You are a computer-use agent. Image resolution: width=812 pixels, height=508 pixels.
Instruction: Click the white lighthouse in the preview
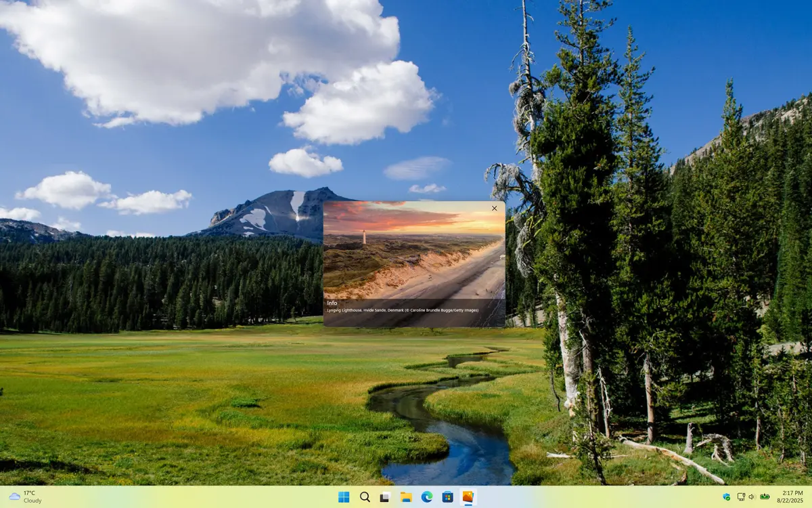click(x=363, y=237)
